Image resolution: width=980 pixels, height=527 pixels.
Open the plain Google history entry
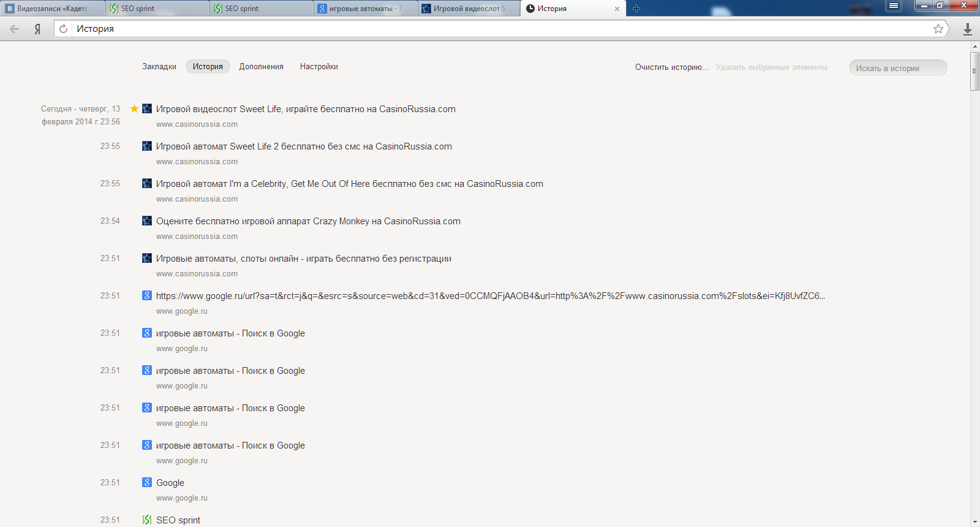170,483
